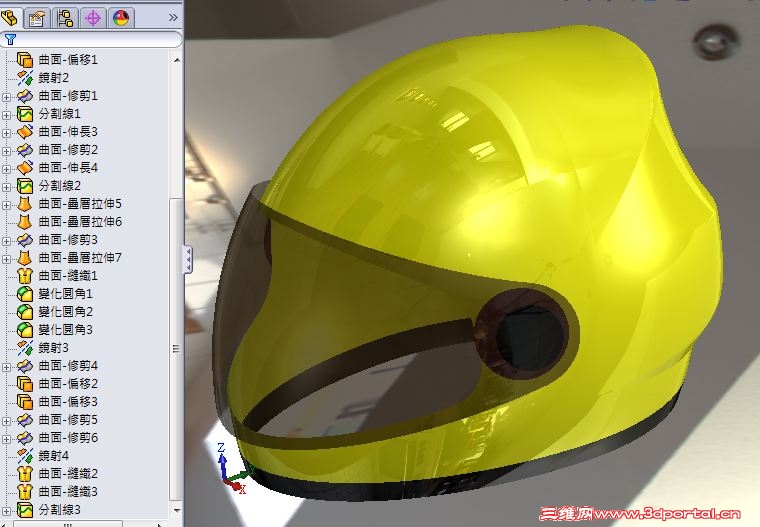Expand the 曲面-疊層拉伸5 tree node
Viewport: 760px width, 527px height.
click(x=6, y=205)
